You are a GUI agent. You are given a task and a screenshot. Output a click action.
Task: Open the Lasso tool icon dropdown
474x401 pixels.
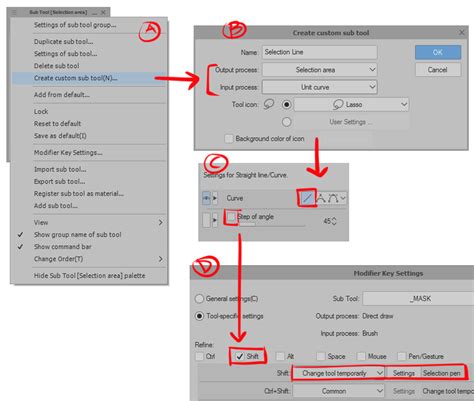(x=351, y=105)
